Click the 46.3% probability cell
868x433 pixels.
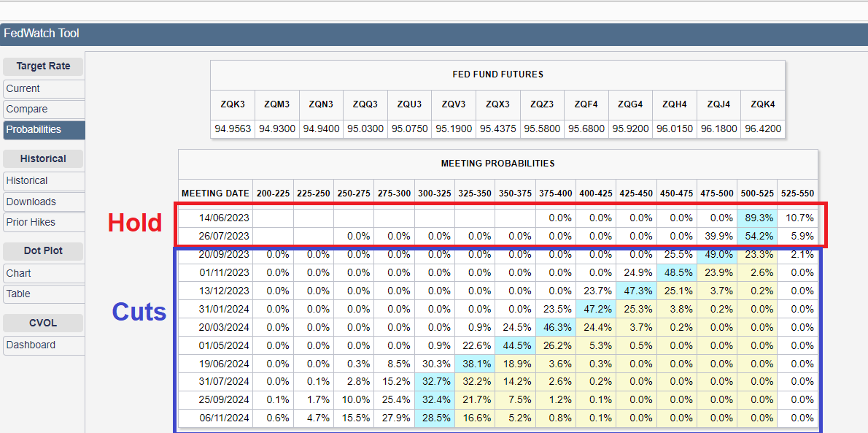tap(556, 327)
